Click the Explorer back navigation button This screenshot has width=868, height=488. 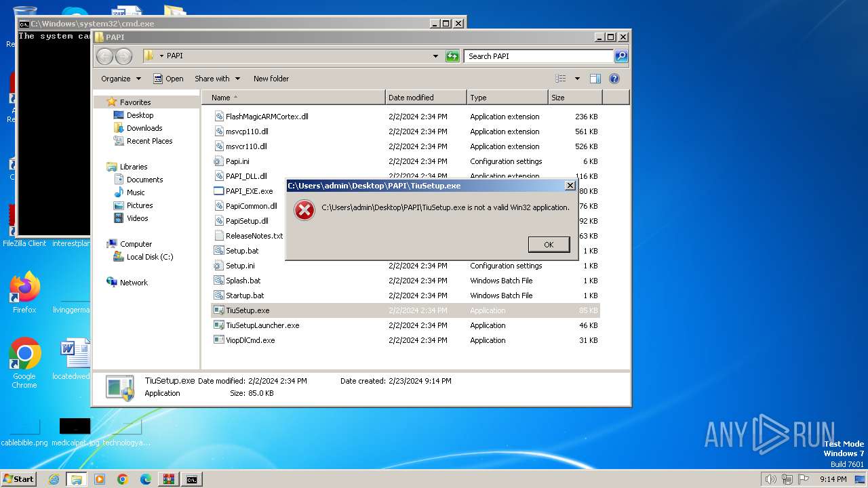click(x=104, y=56)
